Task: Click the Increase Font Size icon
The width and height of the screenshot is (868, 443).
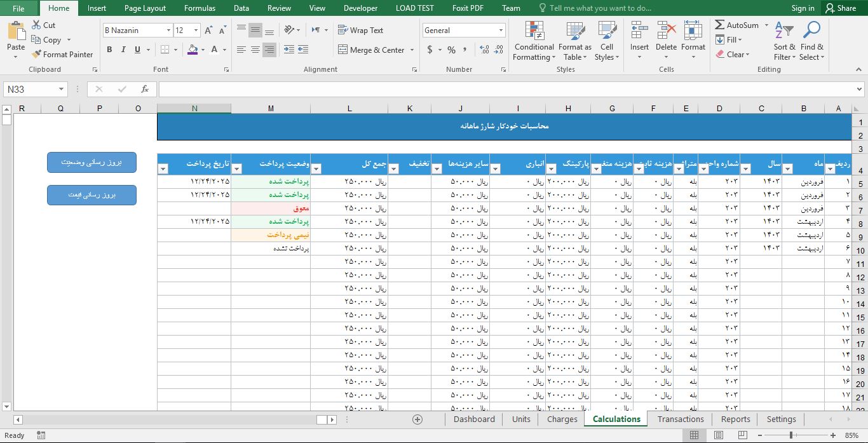Action: [x=208, y=31]
